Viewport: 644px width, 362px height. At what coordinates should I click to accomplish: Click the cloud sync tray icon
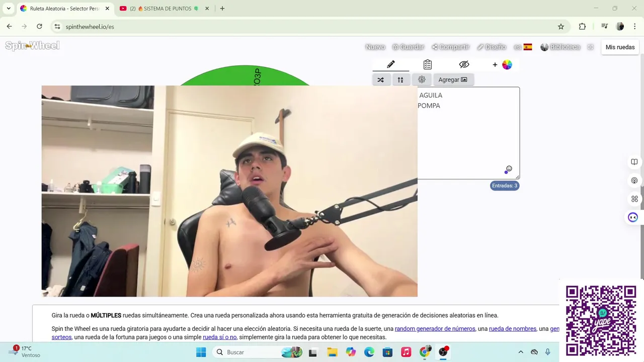534,352
